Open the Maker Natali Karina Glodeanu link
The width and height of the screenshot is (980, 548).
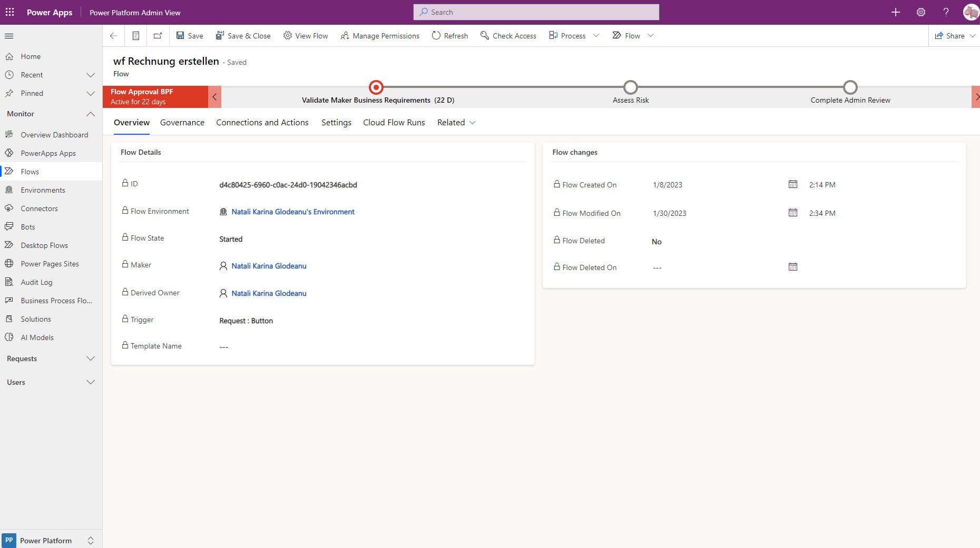[269, 266]
